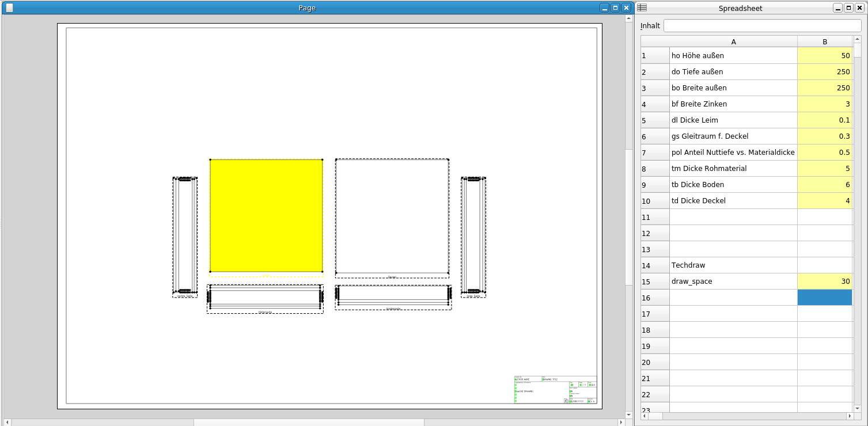Image resolution: width=868 pixels, height=426 pixels.
Task: Close the Page window
Action: pyautogui.click(x=626, y=7)
